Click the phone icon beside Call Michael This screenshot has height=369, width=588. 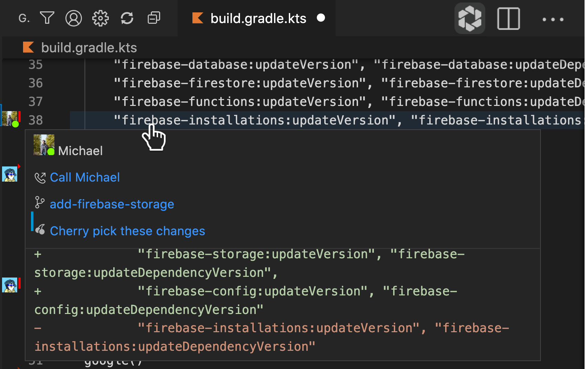(x=40, y=178)
